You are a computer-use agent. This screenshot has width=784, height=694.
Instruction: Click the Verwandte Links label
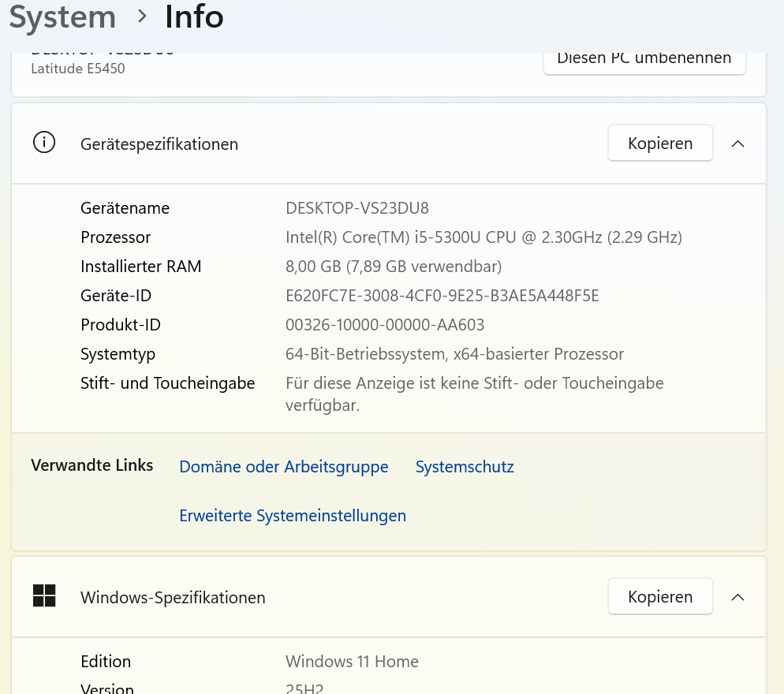(x=92, y=465)
